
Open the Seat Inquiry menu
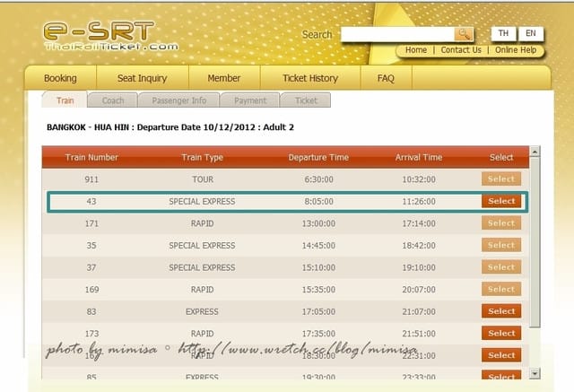point(142,78)
